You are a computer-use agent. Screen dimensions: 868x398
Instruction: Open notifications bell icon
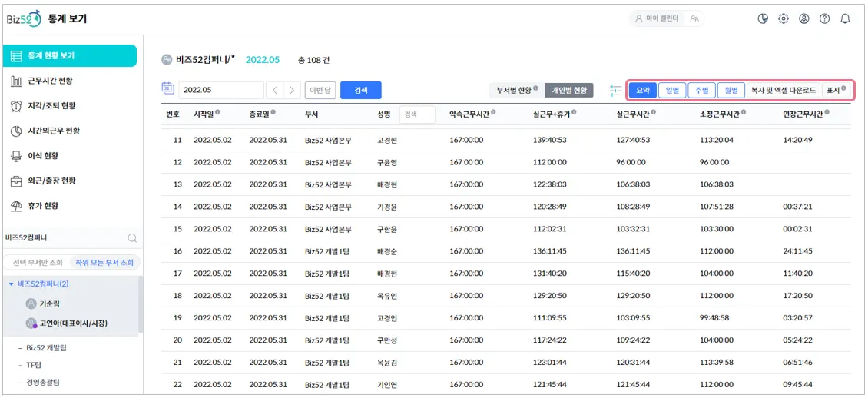coord(845,18)
